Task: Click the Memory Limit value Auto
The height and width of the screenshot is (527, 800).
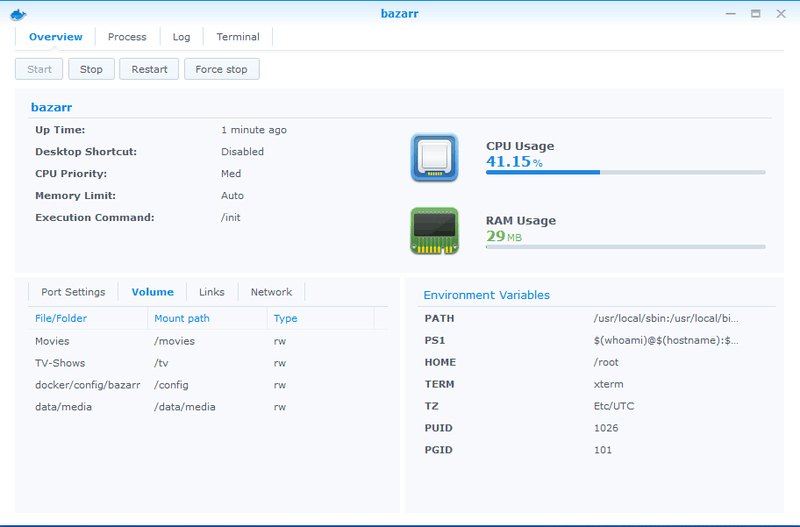Action: (x=232, y=195)
